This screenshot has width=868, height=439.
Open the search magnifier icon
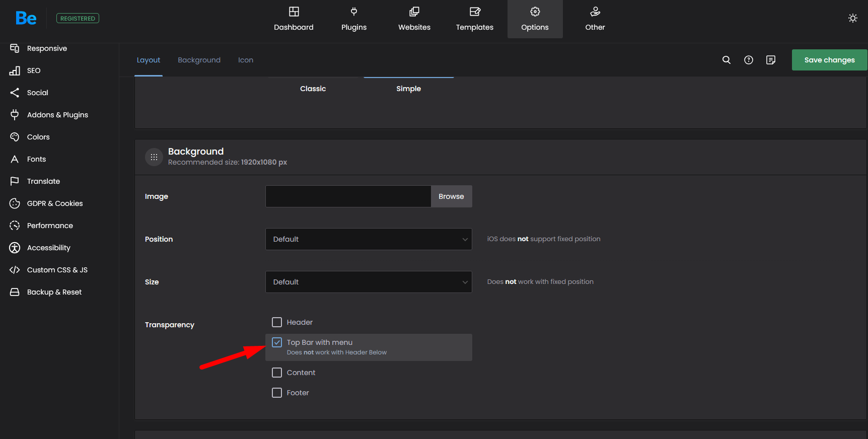[727, 60]
